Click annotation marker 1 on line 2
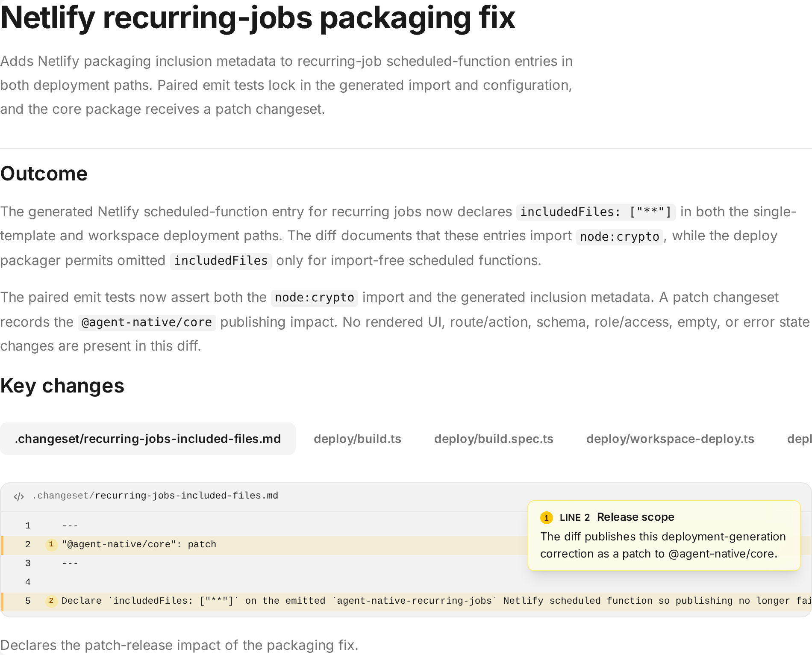The width and height of the screenshot is (812, 655). [x=51, y=544]
